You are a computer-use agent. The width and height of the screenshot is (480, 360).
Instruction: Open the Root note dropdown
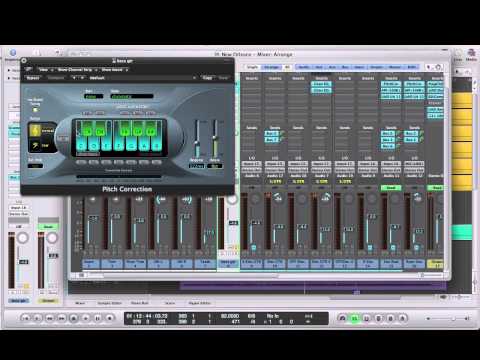[x=93, y=96]
